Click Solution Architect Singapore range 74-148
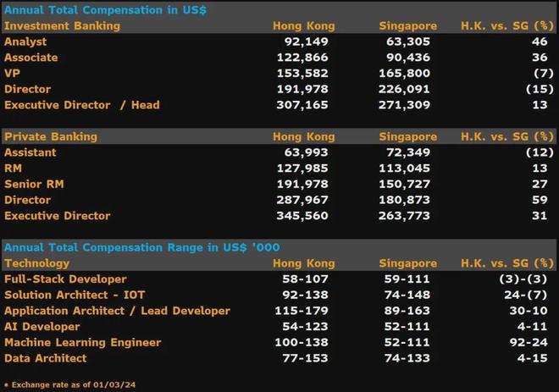This screenshot has width=559, height=392. [x=407, y=295]
